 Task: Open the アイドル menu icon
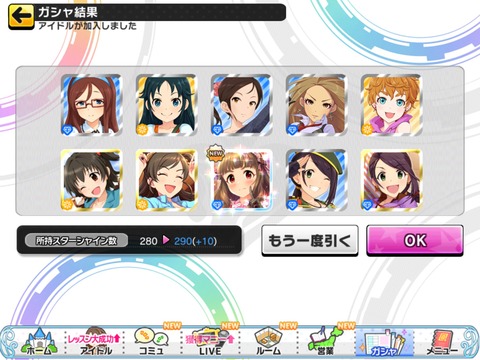pyautogui.click(x=95, y=341)
